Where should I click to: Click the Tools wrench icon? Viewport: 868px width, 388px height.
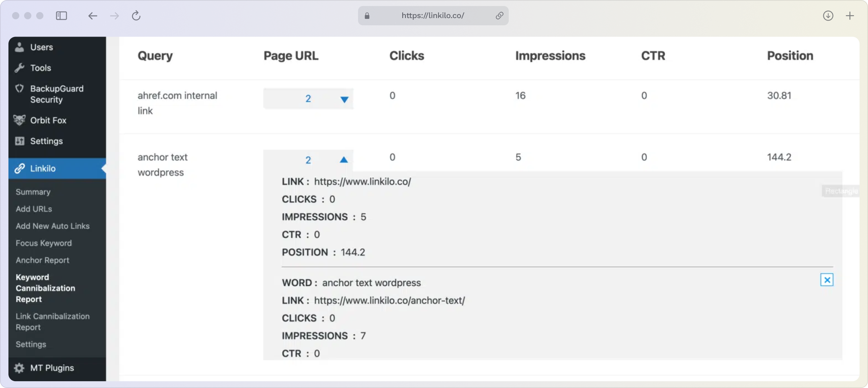[x=19, y=68]
